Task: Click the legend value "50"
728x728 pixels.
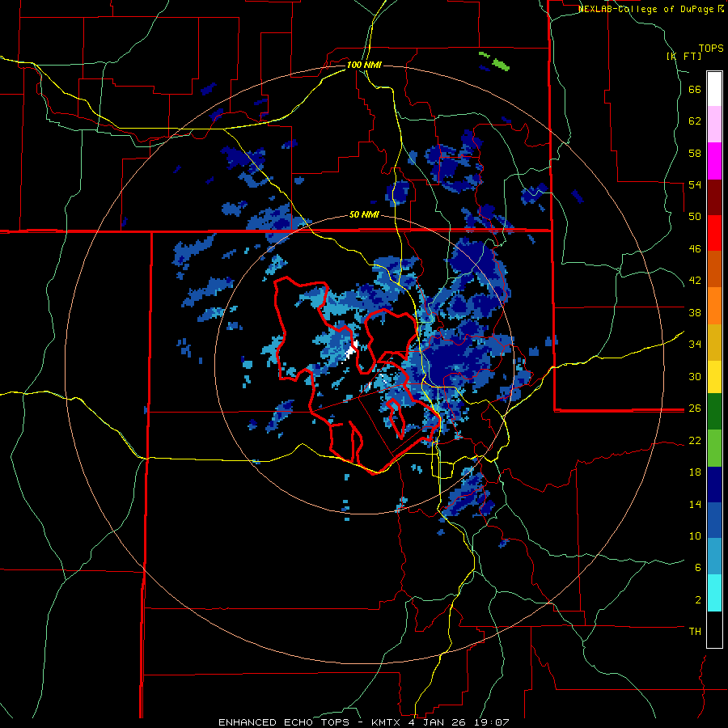Action: [x=695, y=216]
